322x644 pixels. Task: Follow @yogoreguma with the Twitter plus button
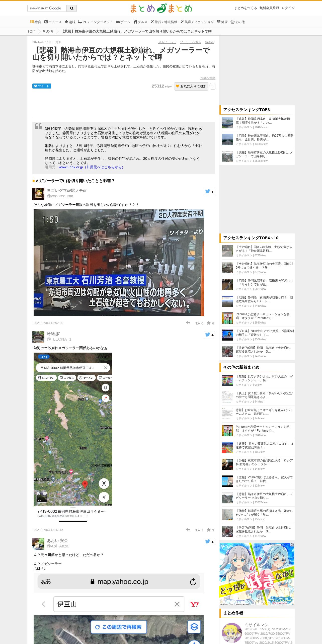coord(209,192)
